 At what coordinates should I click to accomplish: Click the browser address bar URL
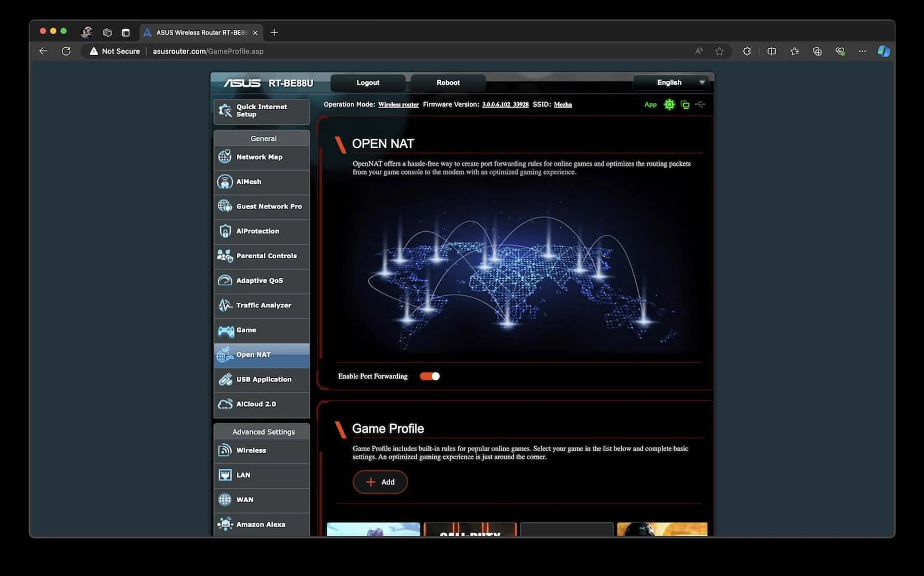tap(208, 51)
